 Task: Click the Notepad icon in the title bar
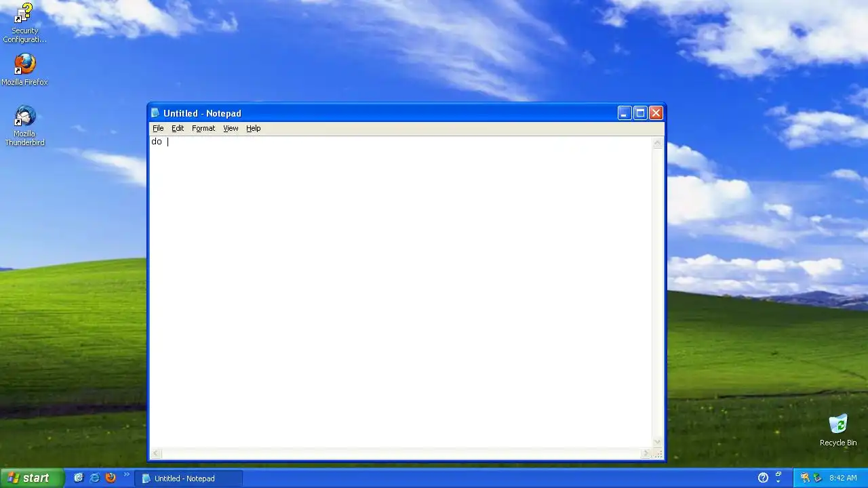(x=155, y=113)
